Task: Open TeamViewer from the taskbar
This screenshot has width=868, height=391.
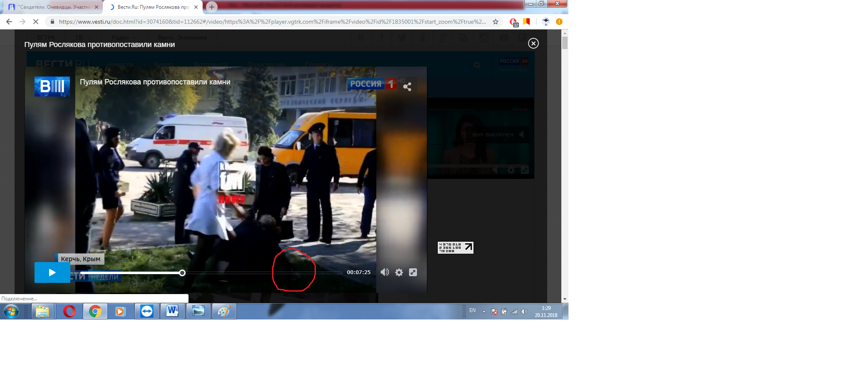Action: coord(146,311)
